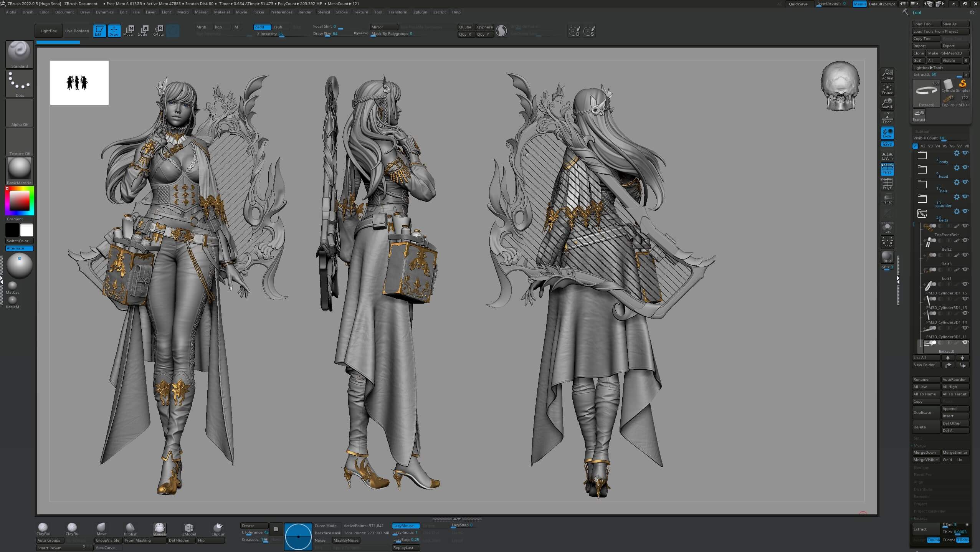
Task: Toggle LazyMouse on or off
Action: tap(406, 526)
